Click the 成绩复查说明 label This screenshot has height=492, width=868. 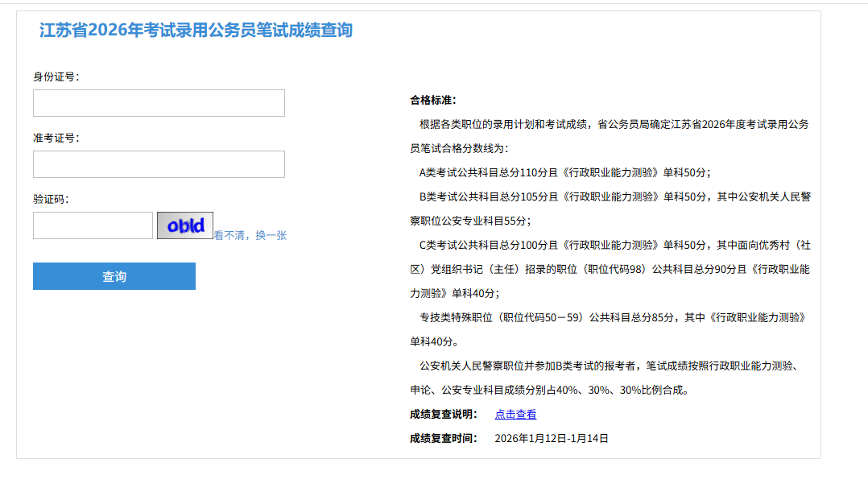pos(444,415)
